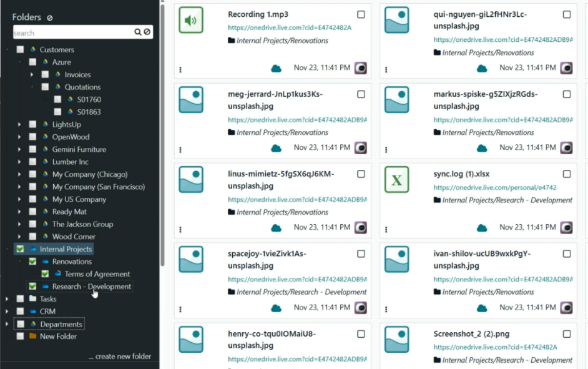The height and width of the screenshot is (369, 588).
Task: Select the Research - Development folder
Action: (x=91, y=287)
